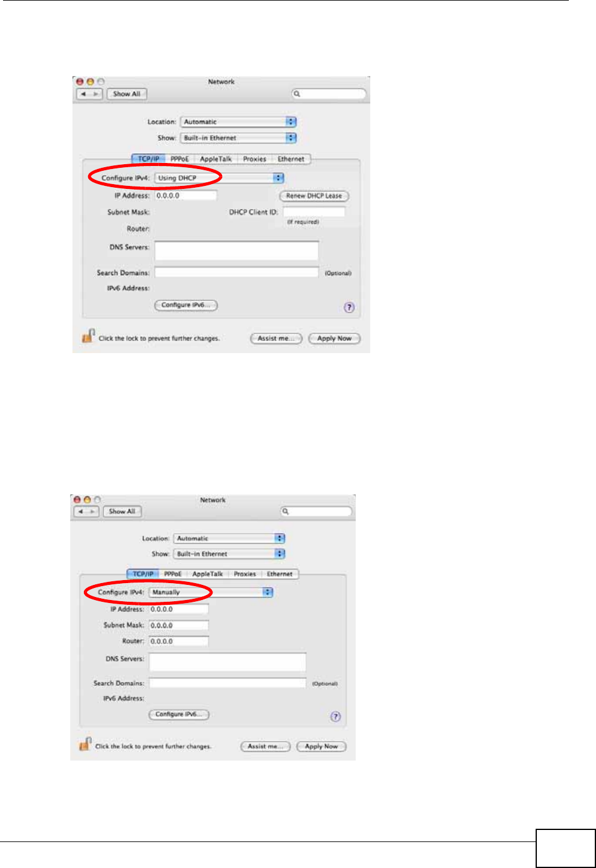Expand the Show Built-in Ethernet dropdown in lower window

click(229, 554)
